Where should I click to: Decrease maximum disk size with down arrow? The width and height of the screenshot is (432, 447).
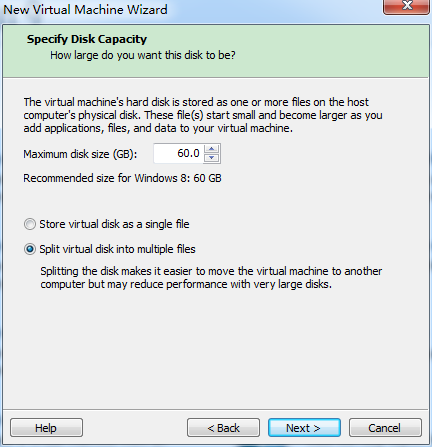(211, 158)
